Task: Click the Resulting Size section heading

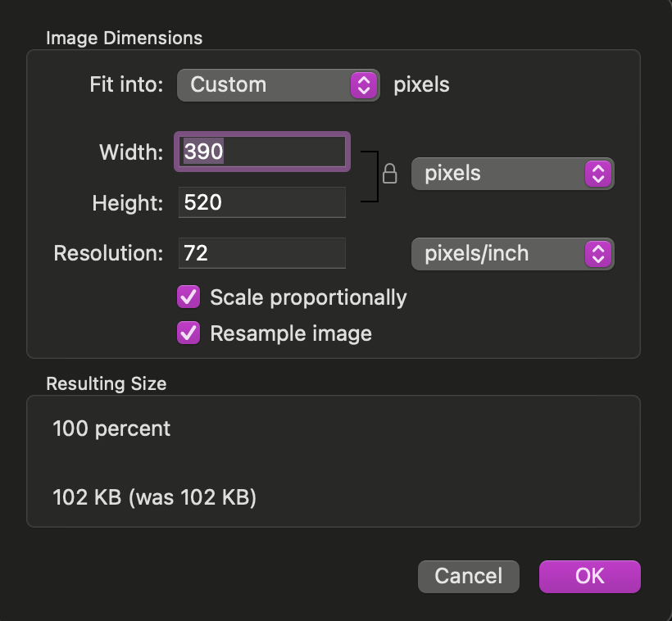Action: [107, 383]
